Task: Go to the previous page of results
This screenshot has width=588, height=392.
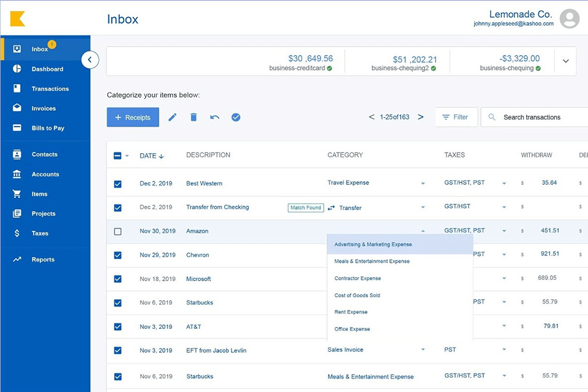Action: [372, 117]
